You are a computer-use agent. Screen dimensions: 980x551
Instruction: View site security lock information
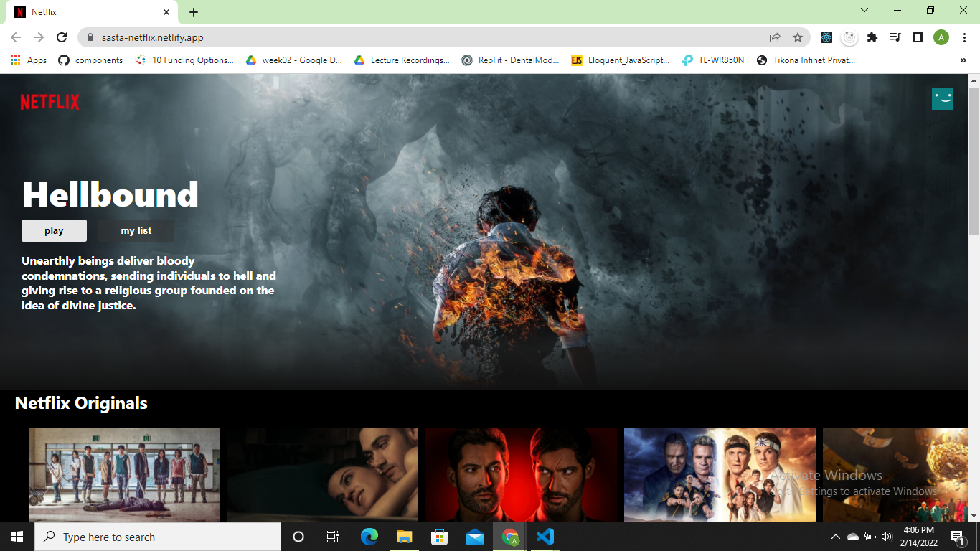tap(90, 37)
